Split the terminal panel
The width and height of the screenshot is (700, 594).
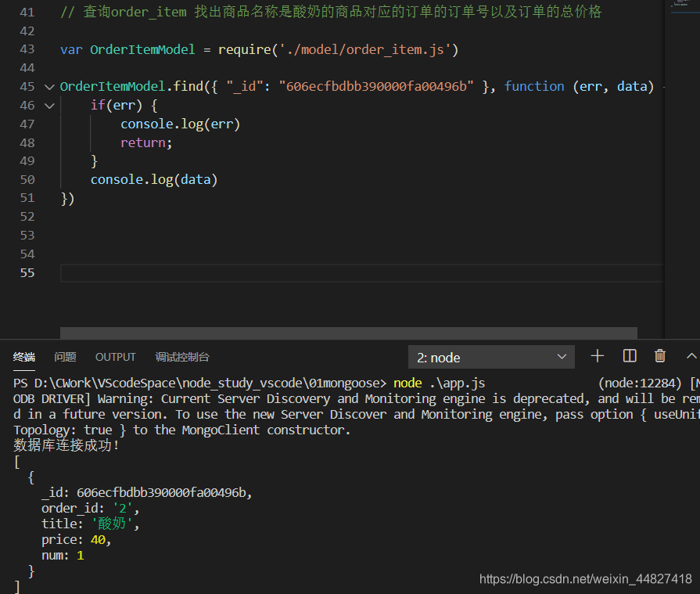tap(630, 356)
